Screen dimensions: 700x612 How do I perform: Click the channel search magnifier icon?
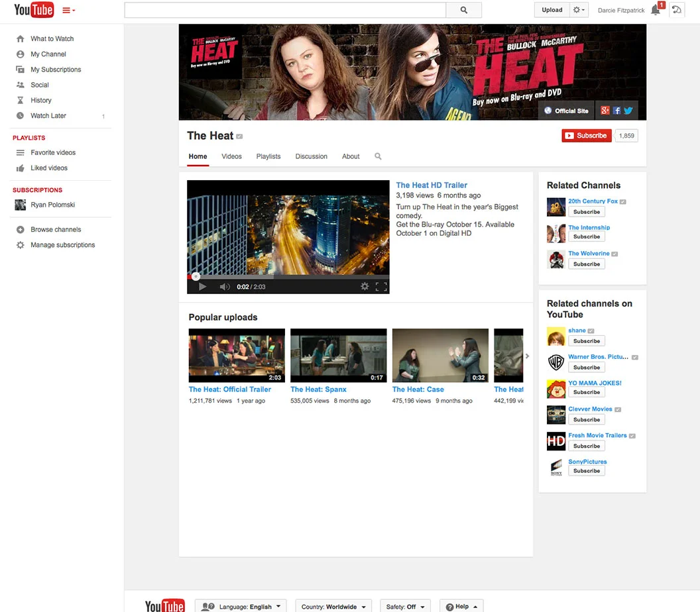[x=378, y=156]
